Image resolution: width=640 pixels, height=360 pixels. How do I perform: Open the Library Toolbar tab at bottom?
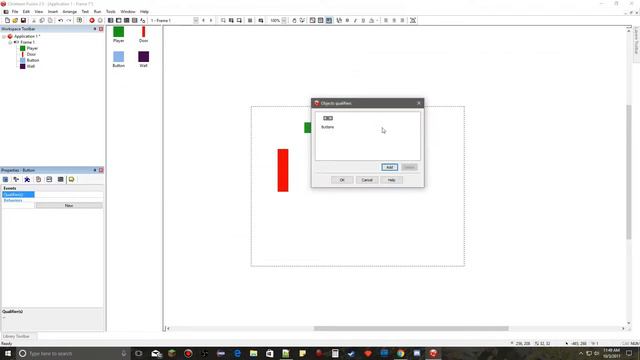coord(16,336)
